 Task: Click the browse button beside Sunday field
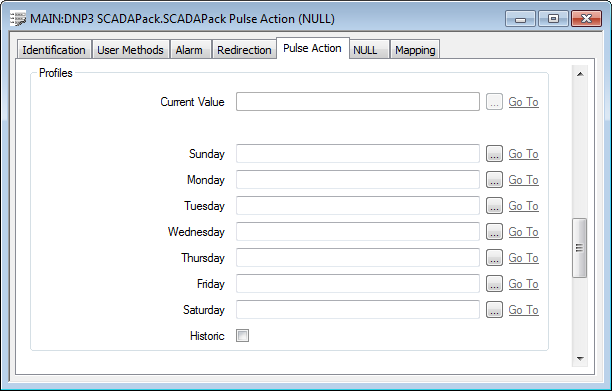pos(494,154)
